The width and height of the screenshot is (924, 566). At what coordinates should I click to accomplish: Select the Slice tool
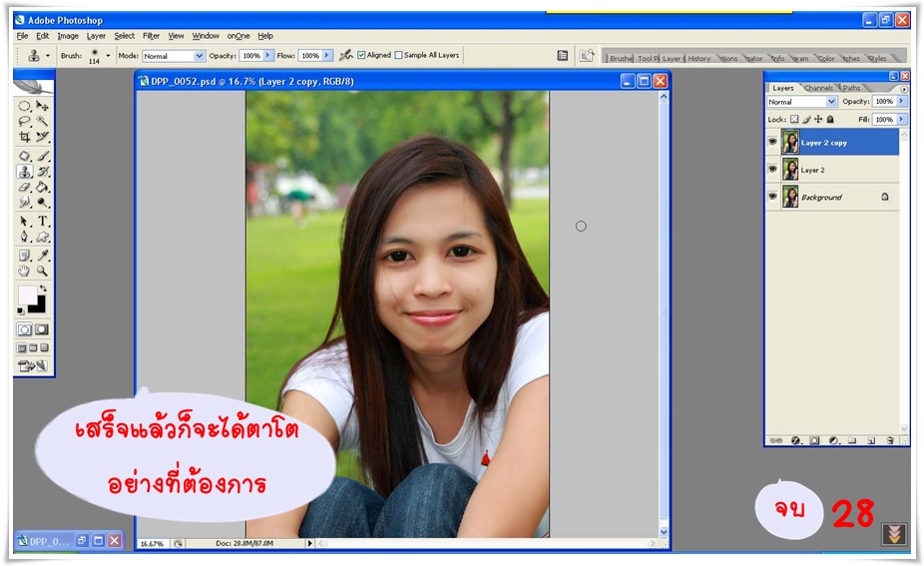pyautogui.click(x=43, y=137)
